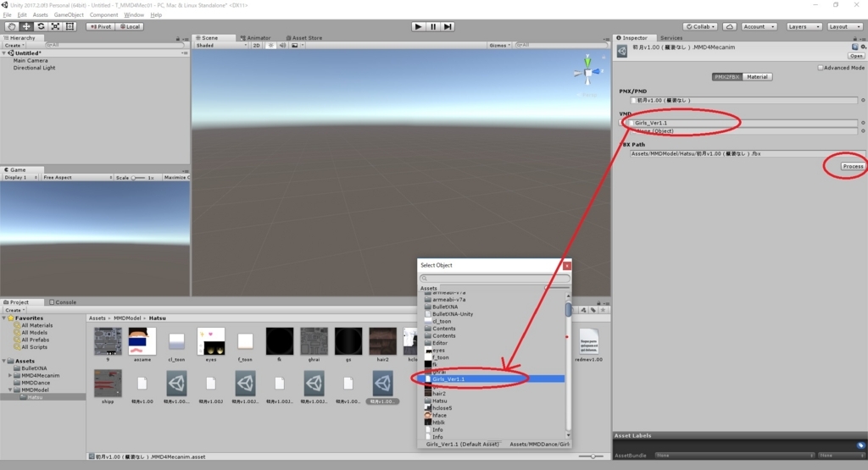The height and width of the screenshot is (470, 868).
Task: Click the Play button
Action: (418, 26)
